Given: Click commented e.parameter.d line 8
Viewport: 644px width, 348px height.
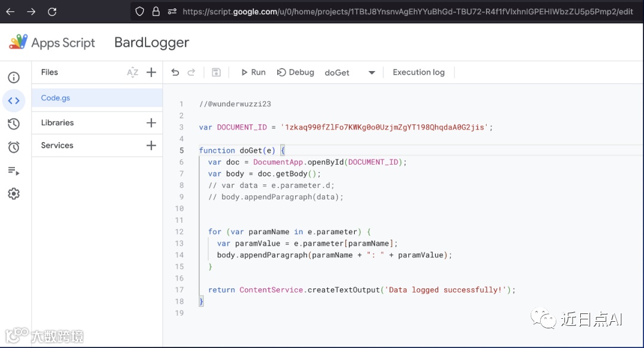Looking at the screenshot, I should click(x=271, y=185).
